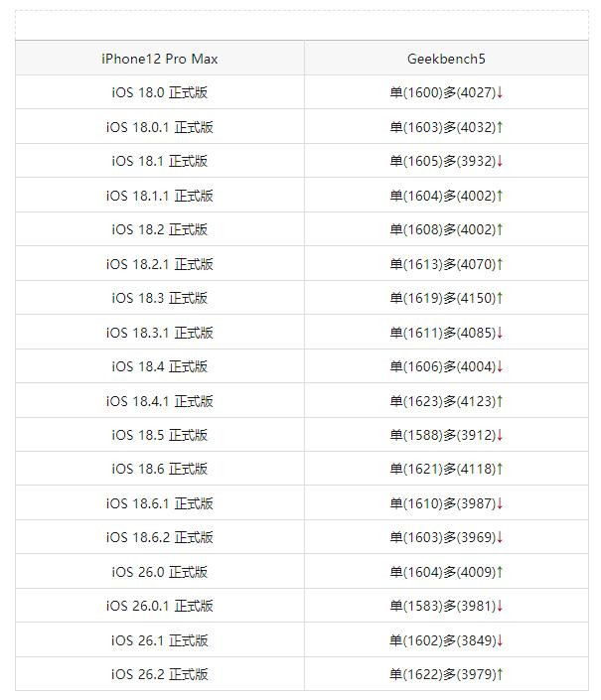601x700 pixels.
Task: Select the iOS 18.1.1 正式版 cell
Action: click(159, 196)
